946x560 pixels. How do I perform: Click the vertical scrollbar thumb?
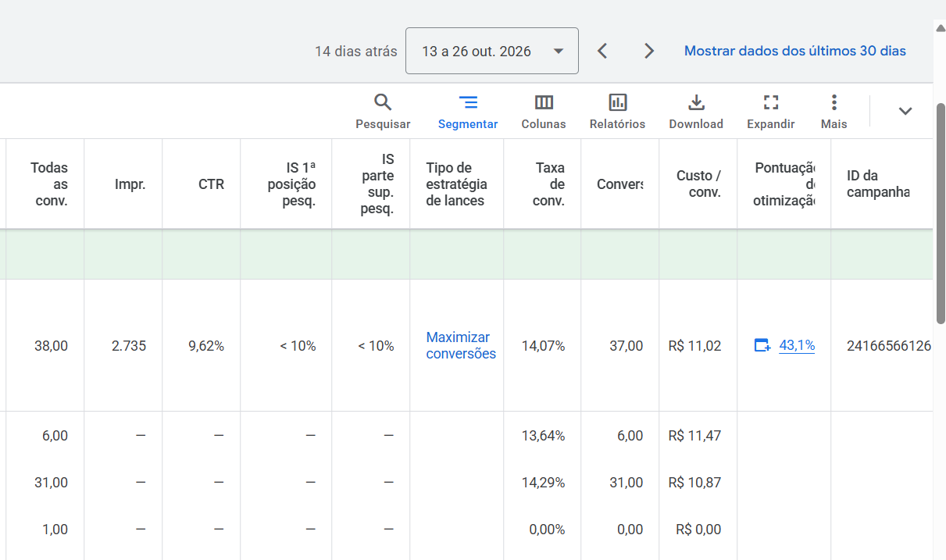click(x=941, y=212)
